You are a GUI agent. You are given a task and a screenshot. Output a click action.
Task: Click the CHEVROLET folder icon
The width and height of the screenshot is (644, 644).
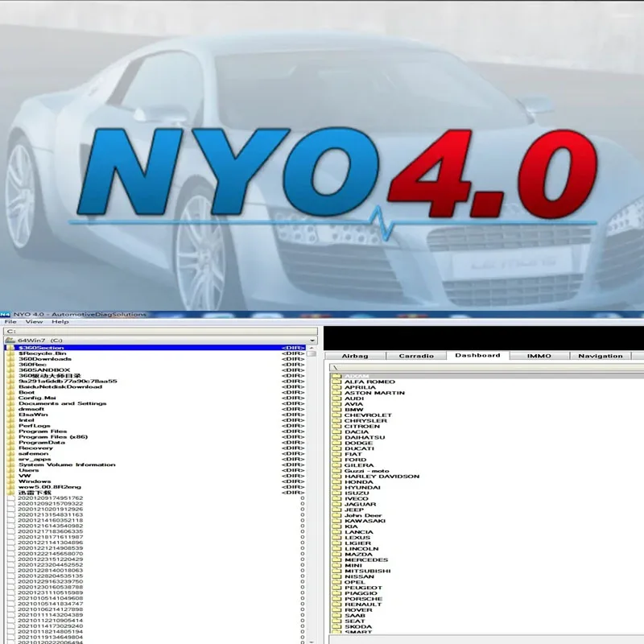(336, 415)
